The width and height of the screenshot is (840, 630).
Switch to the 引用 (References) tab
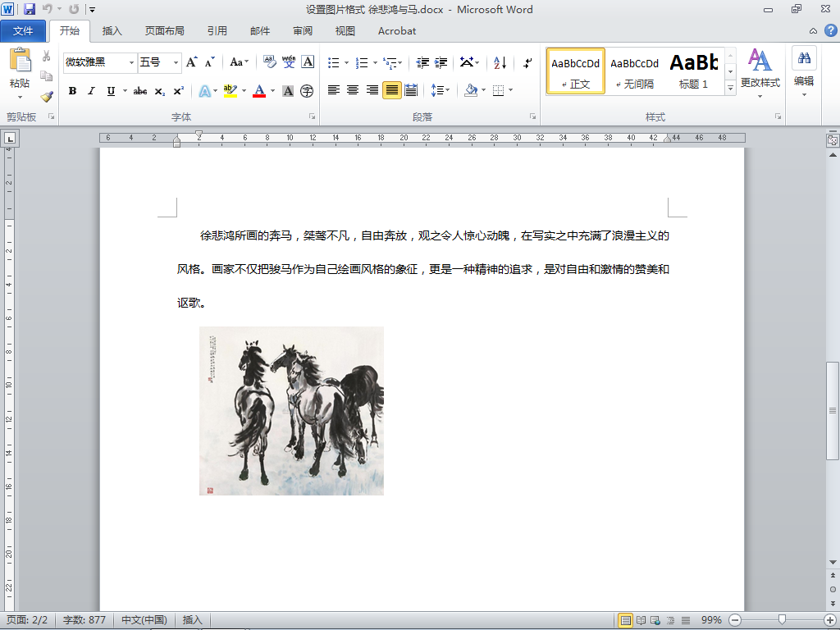coord(217,31)
